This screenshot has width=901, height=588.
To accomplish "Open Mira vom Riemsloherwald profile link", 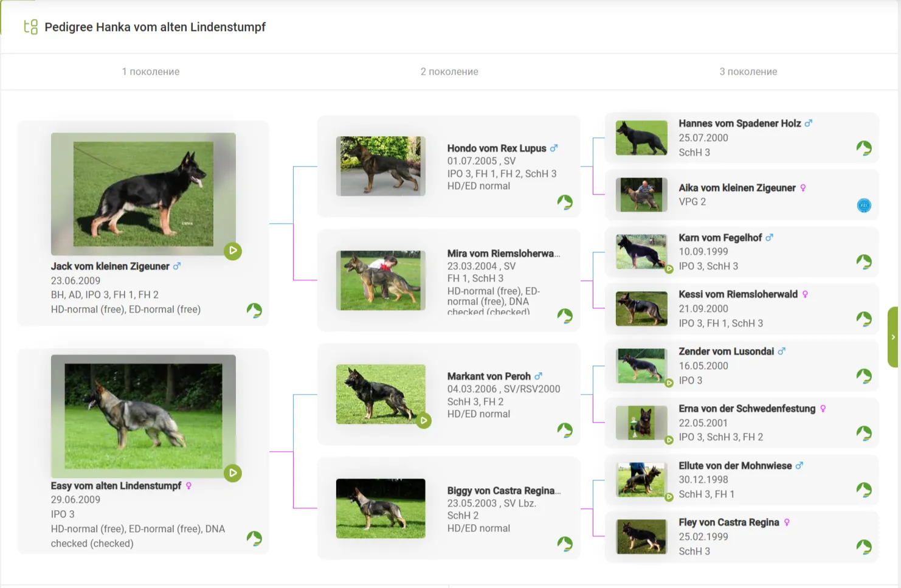I will [503, 254].
